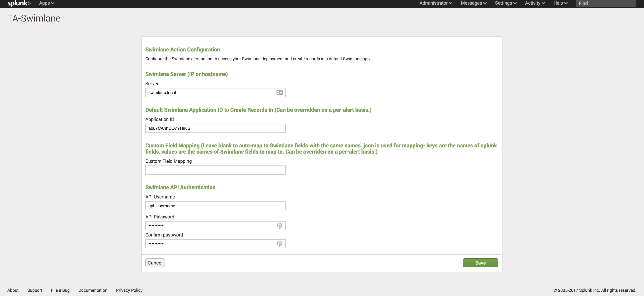Screen dimensions: 644x296
Task: Click the empty Custom Field Mapping field
Action: tap(215, 170)
